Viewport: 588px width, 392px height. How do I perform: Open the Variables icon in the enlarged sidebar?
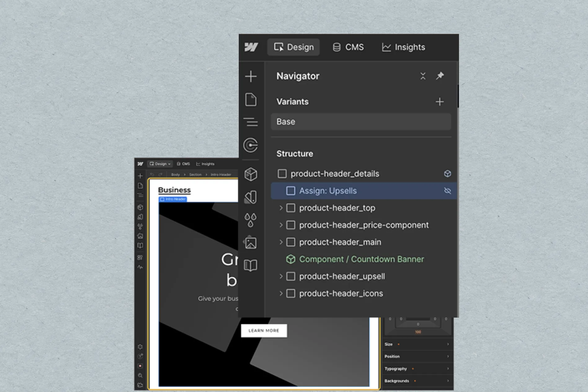251,197
